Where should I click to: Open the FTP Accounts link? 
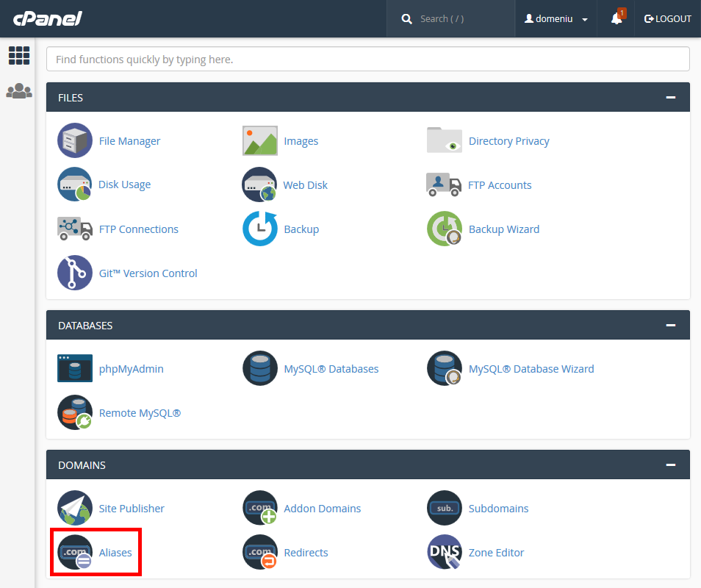[500, 185]
